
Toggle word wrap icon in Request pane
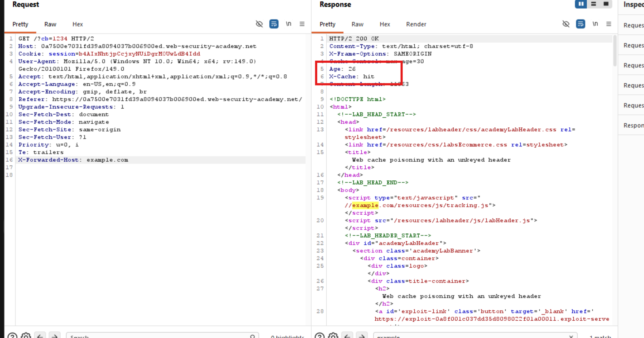pos(274,24)
